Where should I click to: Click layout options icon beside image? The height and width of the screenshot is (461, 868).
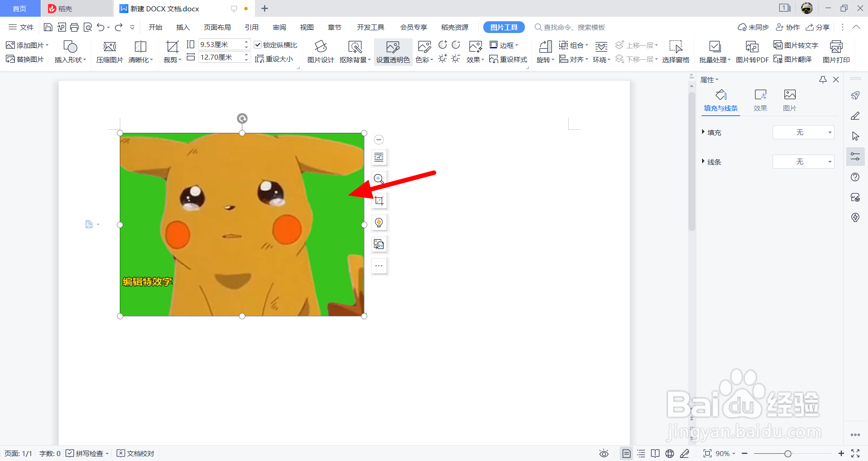pyautogui.click(x=379, y=157)
